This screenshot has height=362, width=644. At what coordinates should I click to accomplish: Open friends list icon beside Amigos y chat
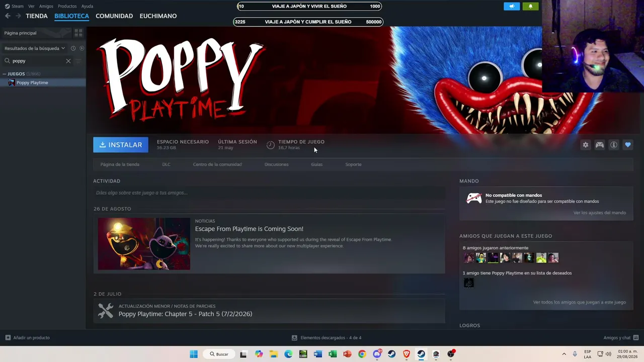636,338
